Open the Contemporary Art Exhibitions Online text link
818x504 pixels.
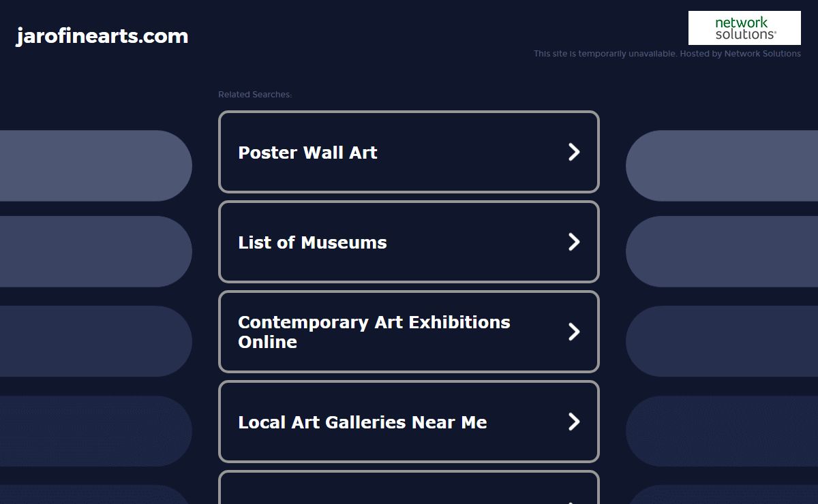point(374,332)
